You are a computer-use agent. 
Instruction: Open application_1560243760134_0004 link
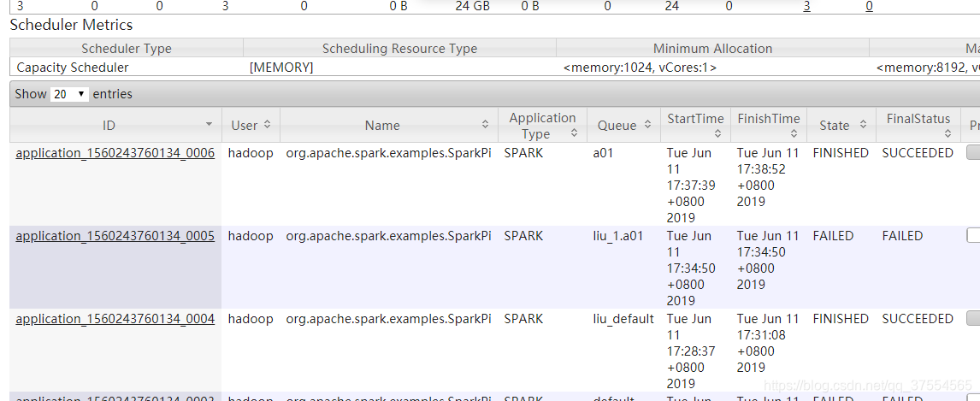pos(115,319)
